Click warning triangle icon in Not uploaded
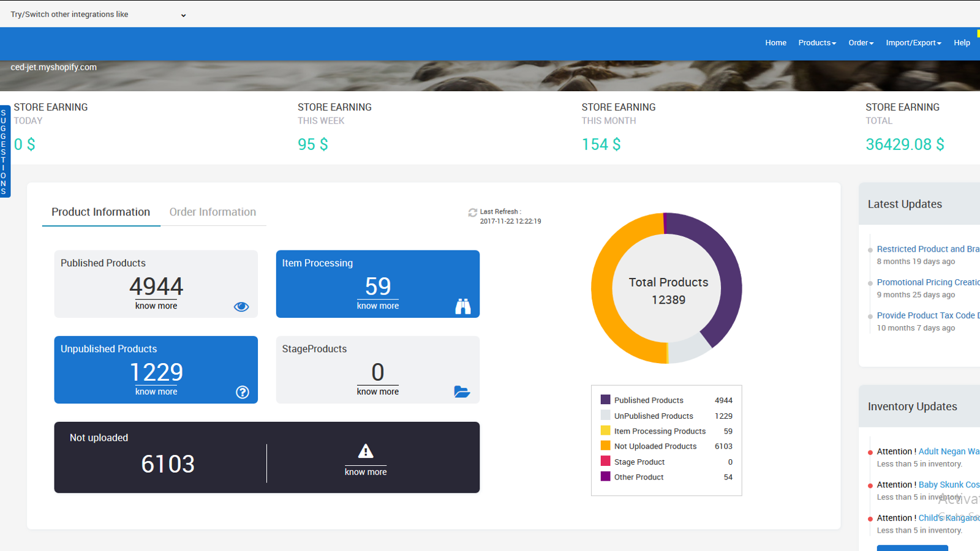This screenshot has width=980, height=551. click(x=366, y=452)
